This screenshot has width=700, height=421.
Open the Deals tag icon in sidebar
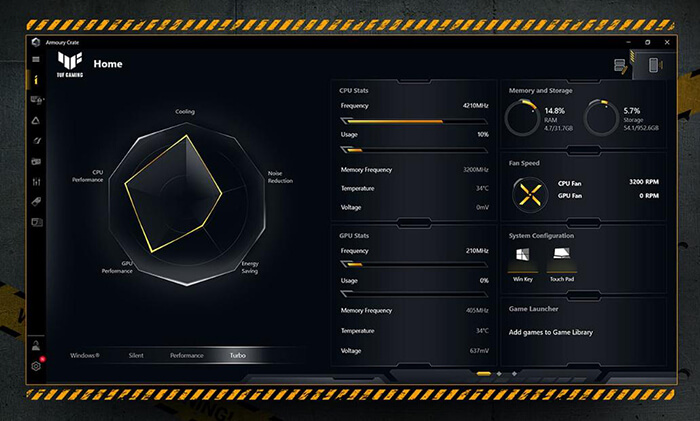[x=36, y=202]
